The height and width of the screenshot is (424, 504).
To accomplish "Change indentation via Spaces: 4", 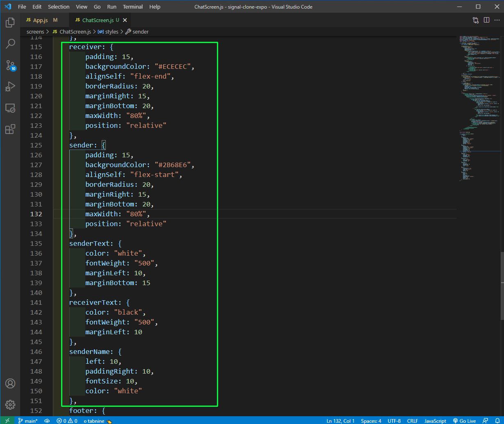I will (371, 421).
